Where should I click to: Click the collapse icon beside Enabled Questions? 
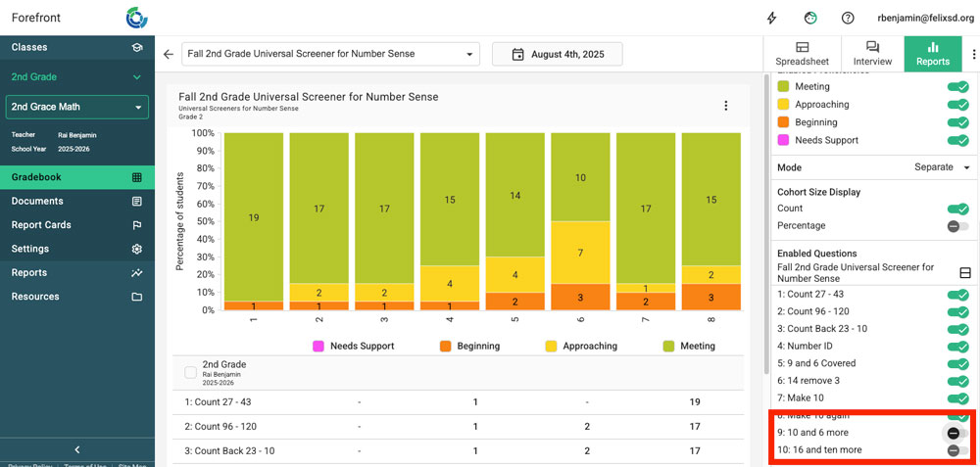pyautogui.click(x=964, y=272)
